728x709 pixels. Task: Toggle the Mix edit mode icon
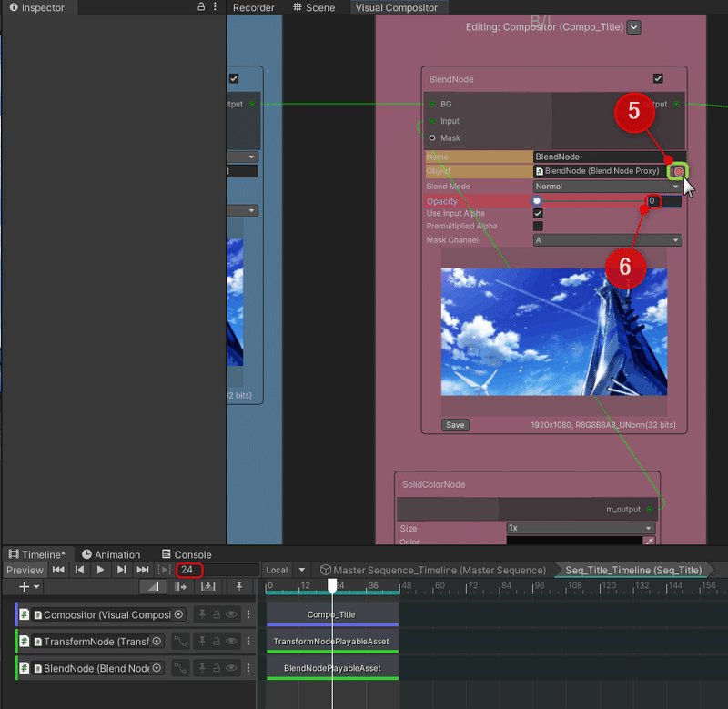(153, 587)
